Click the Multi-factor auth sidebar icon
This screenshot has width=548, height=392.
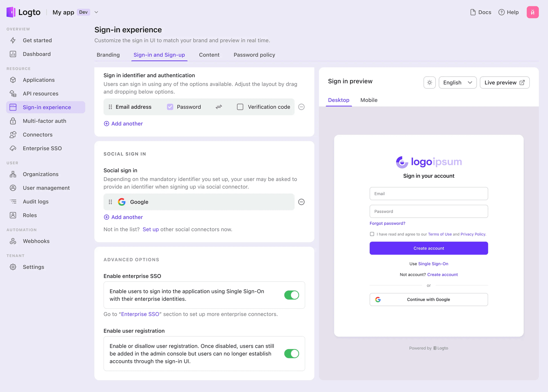(13, 120)
